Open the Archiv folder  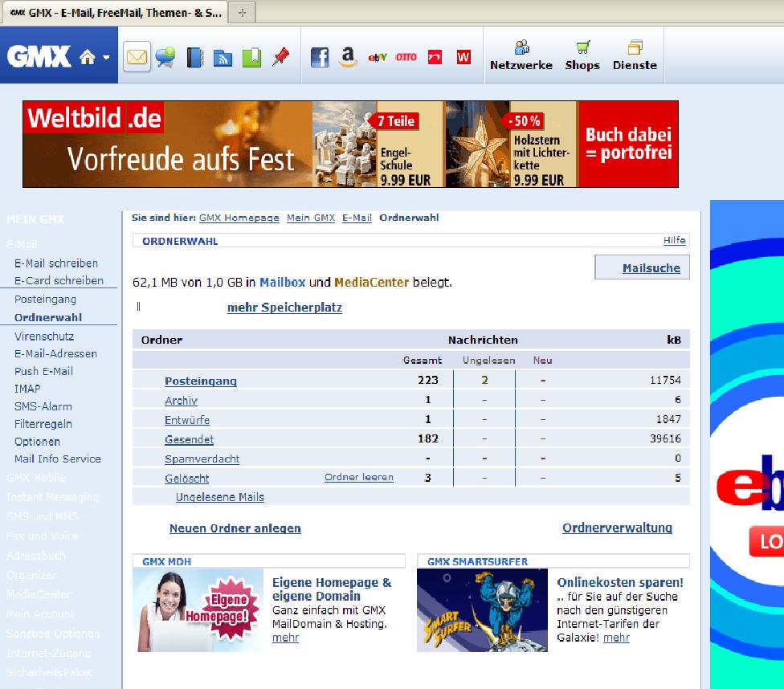(x=181, y=401)
